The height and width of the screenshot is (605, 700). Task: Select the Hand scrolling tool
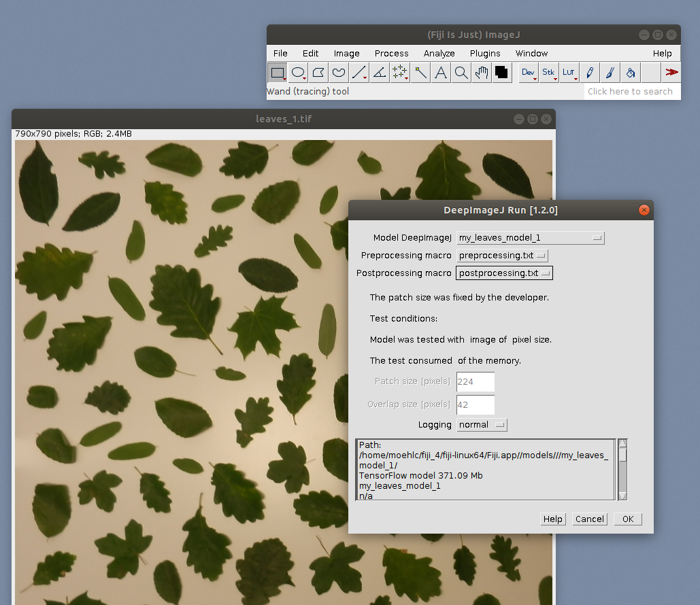click(482, 73)
